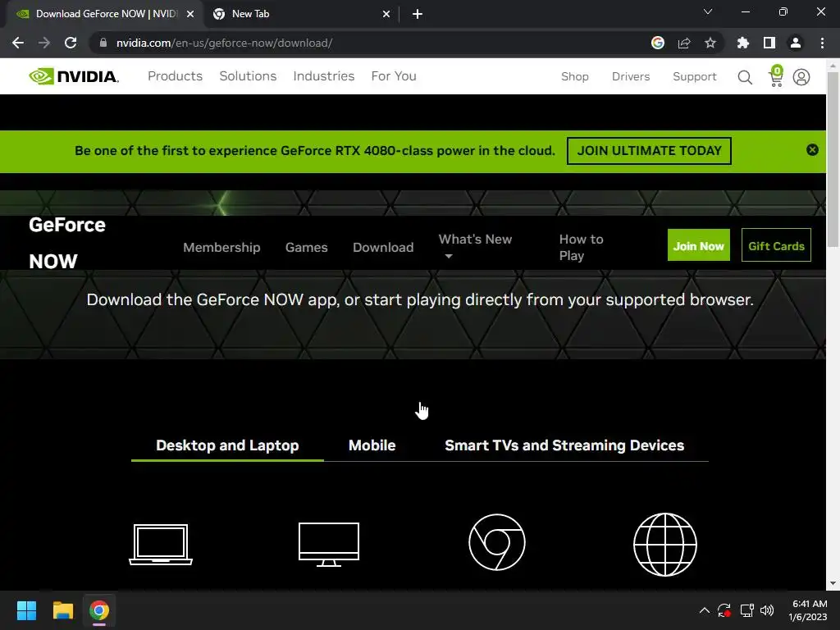Select the laptop platform icon

(x=161, y=545)
